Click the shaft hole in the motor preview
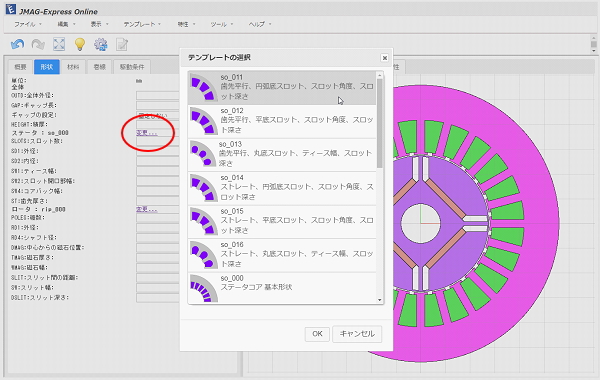This screenshot has width=600, height=380. (x=421, y=223)
